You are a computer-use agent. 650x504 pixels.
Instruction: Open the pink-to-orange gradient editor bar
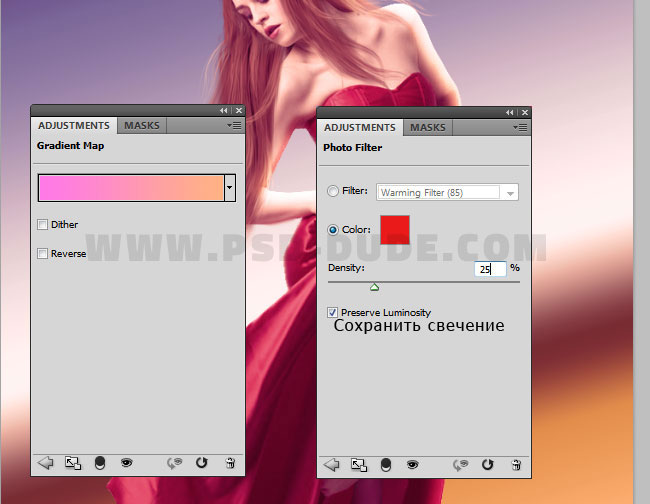(131, 188)
